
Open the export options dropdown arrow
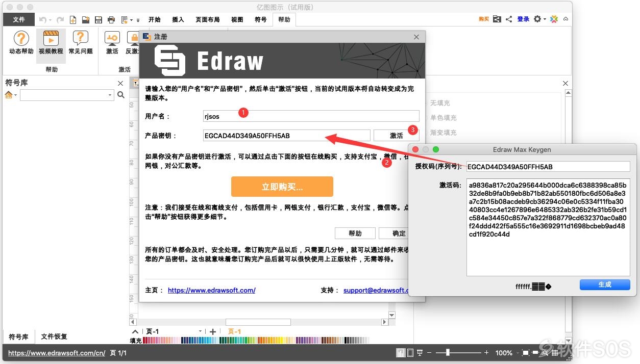coord(131,20)
